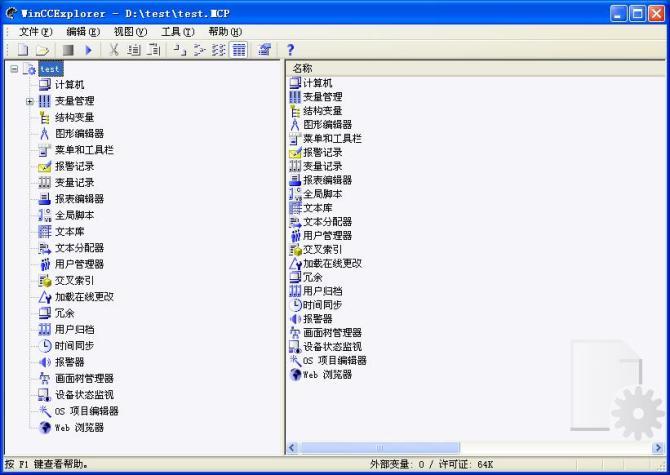This screenshot has height=475, width=670.
Task: Click the blue question mark help icon
Action: pos(291,50)
